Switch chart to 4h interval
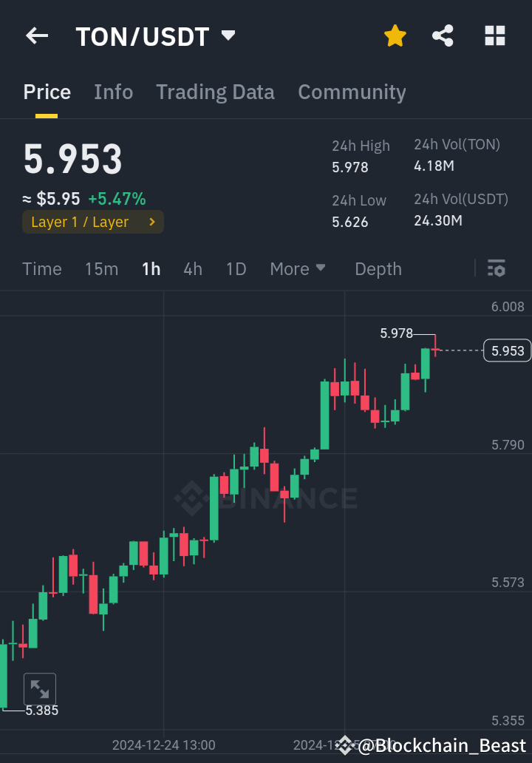The width and height of the screenshot is (532, 763). coord(192,268)
